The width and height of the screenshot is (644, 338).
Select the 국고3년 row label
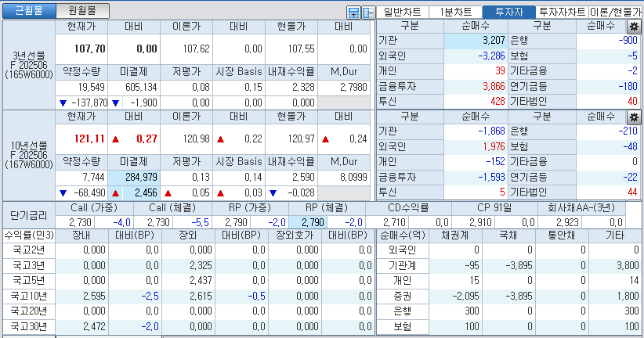(29, 265)
